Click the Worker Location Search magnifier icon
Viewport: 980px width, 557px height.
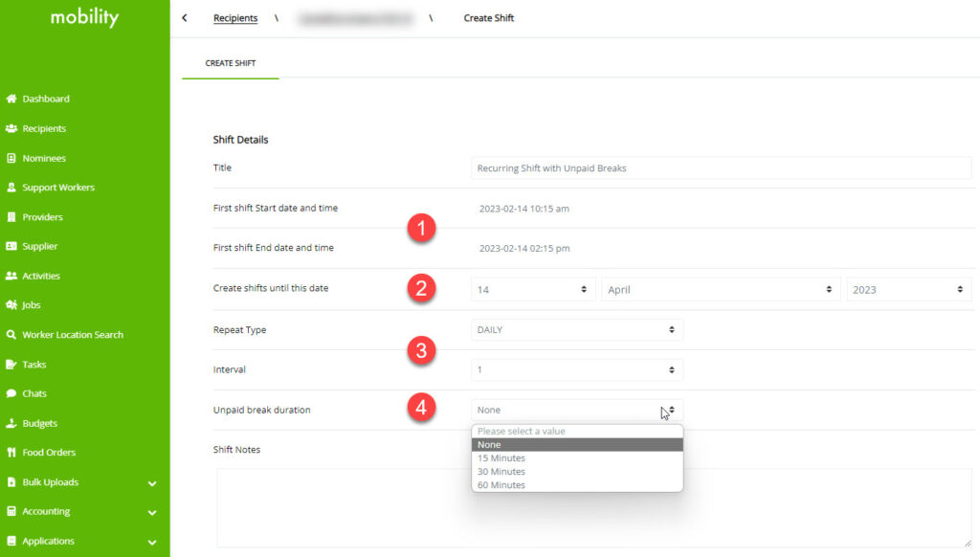[11, 335]
